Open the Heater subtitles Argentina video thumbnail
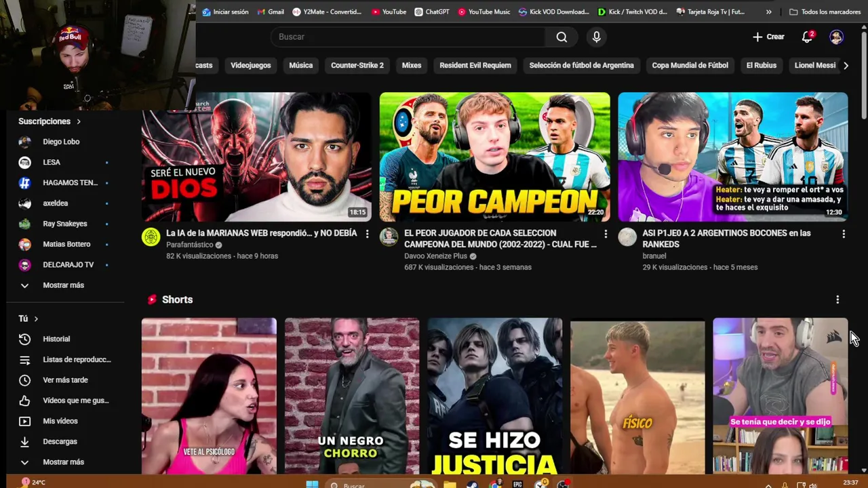 click(x=732, y=157)
